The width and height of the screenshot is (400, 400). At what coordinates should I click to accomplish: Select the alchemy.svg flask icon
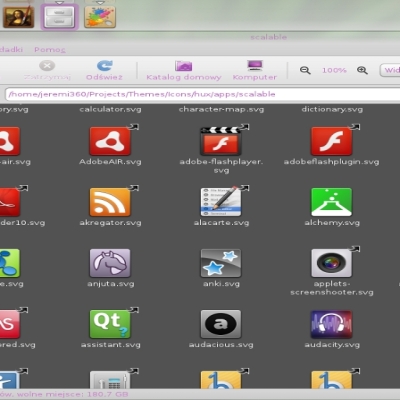coord(332,202)
